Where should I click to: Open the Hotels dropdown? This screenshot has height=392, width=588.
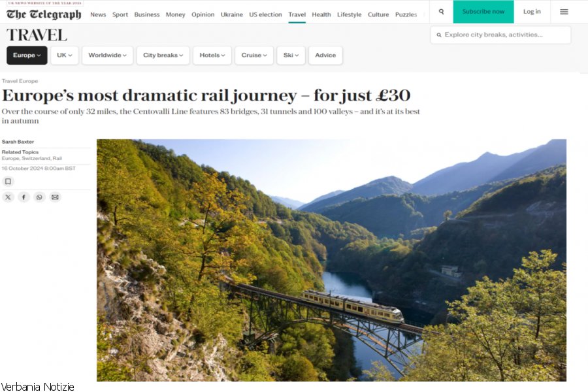coord(212,55)
